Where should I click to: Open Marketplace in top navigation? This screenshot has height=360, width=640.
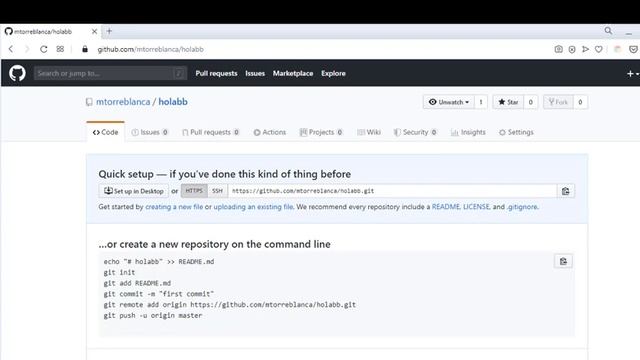tap(293, 73)
